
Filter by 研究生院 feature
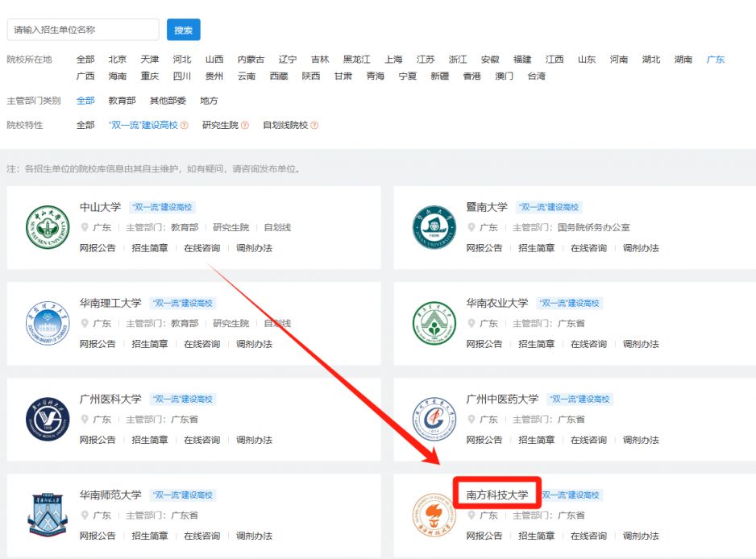[x=220, y=125]
